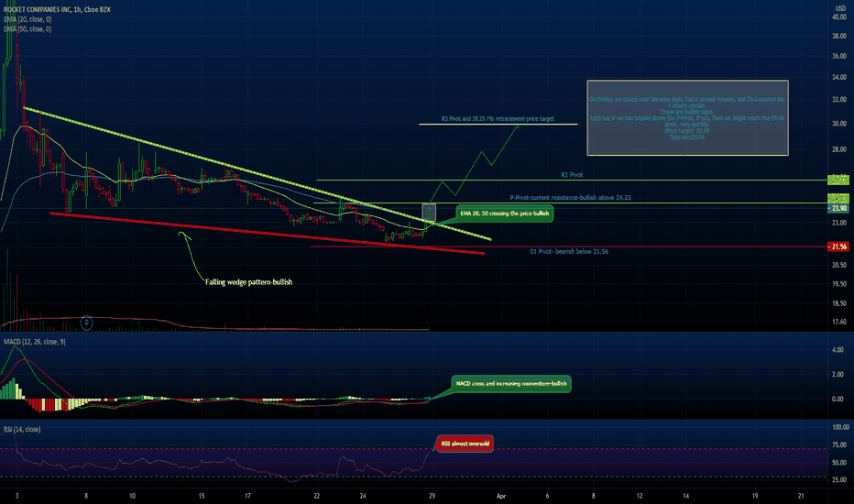Screen dimensions: 854x504
Task: Click the 30.00 value on the price scale
Action: [x=839, y=124]
